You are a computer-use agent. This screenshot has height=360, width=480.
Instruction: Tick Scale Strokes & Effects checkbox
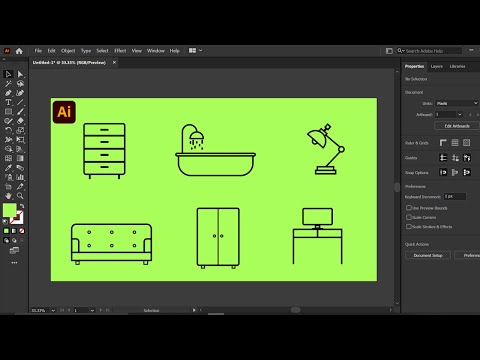(409, 226)
